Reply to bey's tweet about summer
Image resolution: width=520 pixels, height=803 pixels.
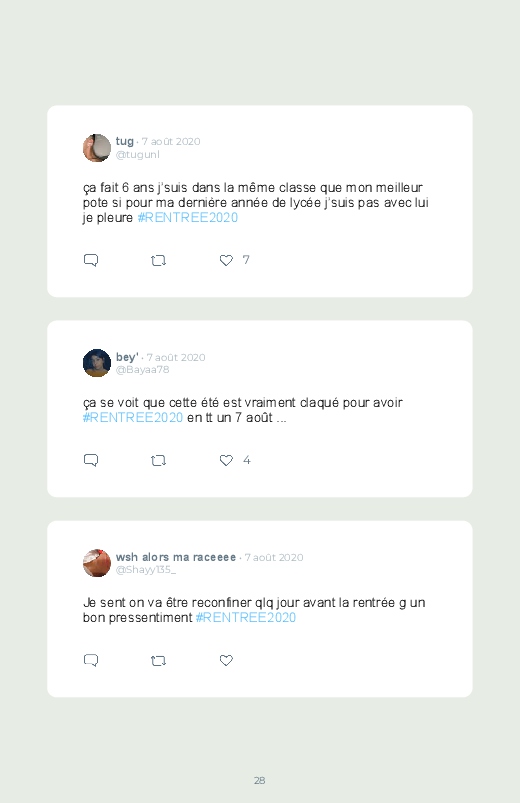[91, 460]
